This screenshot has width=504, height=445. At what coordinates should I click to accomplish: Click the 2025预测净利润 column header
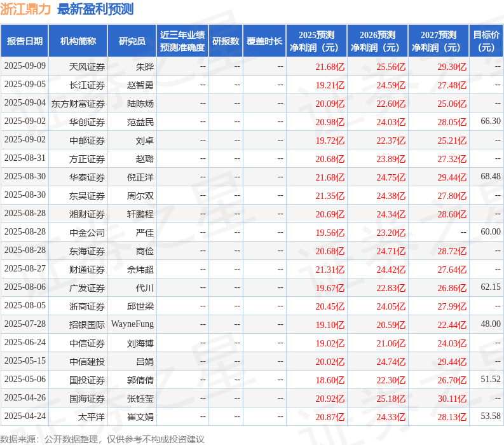[x=317, y=41]
